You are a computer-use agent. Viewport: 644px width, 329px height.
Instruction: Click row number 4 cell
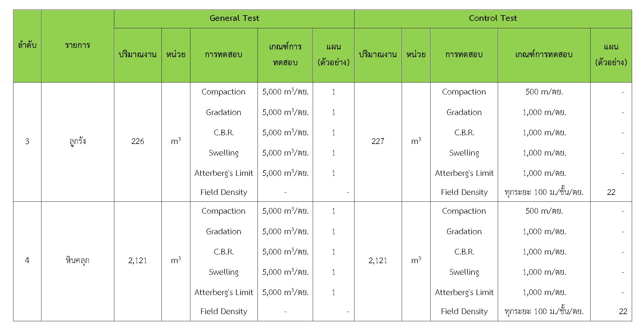pyautogui.click(x=27, y=261)
